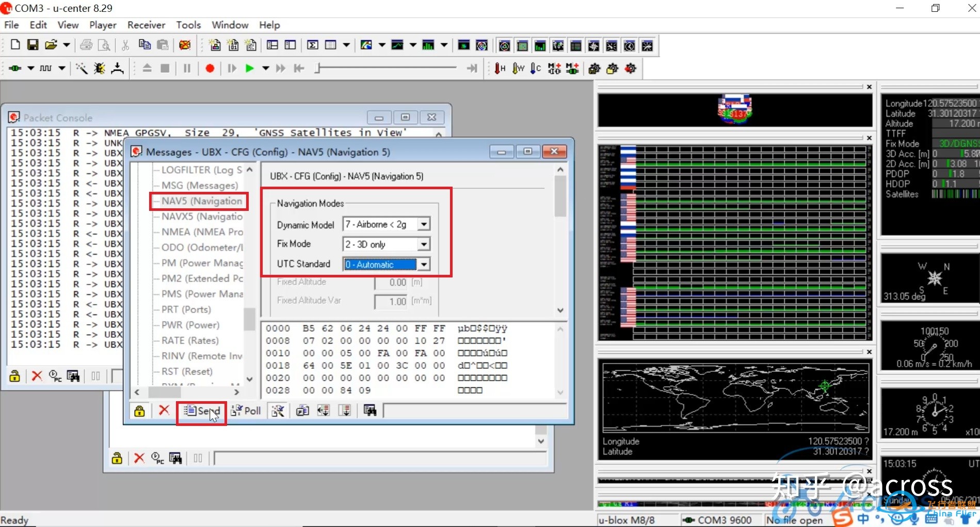This screenshot has height=527, width=980.
Task: Expand the Table view dropdown arrow
Action: pyautogui.click(x=346, y=45)
